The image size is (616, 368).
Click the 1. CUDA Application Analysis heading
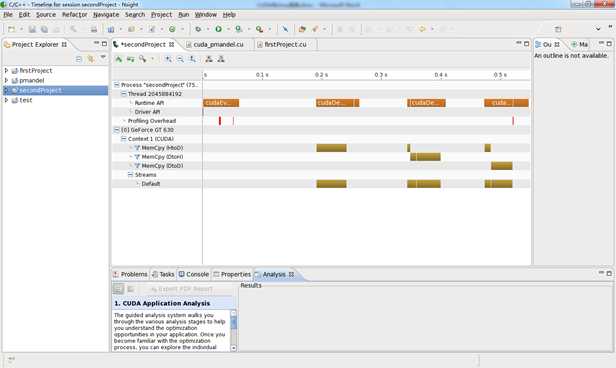162,304
